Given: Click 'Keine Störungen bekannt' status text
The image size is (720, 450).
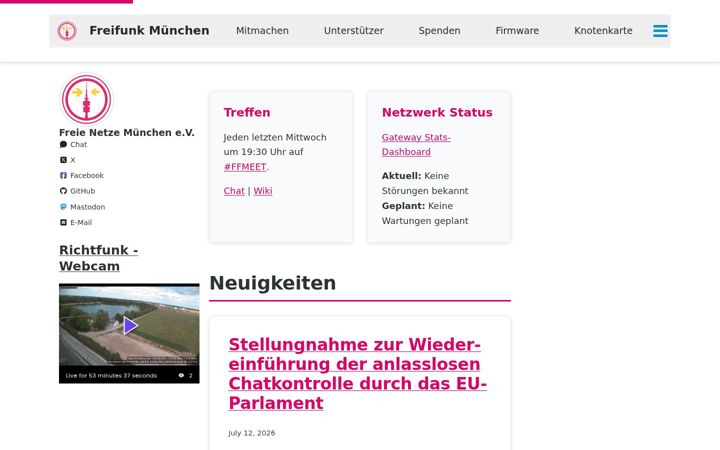Looking at the screenshot, I should (x=425, y=183).
